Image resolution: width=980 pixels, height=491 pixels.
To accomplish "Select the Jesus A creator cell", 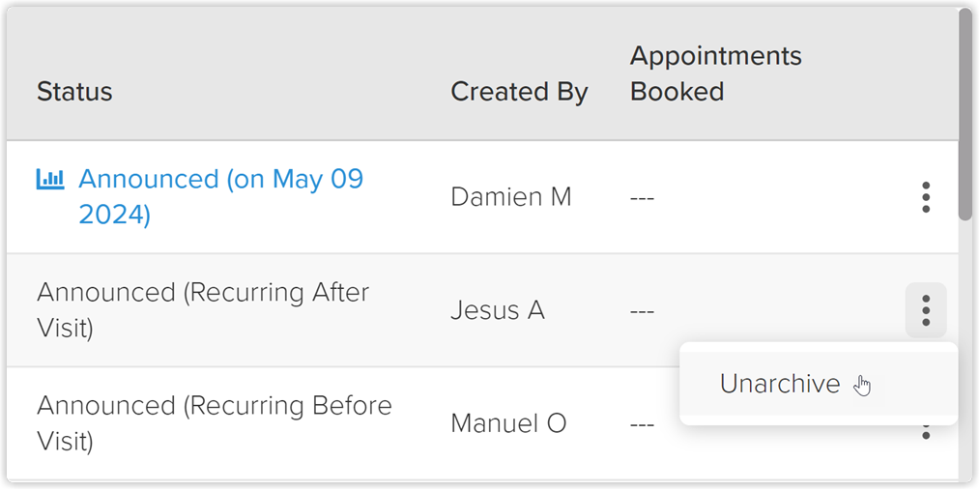I will (498, 310).
